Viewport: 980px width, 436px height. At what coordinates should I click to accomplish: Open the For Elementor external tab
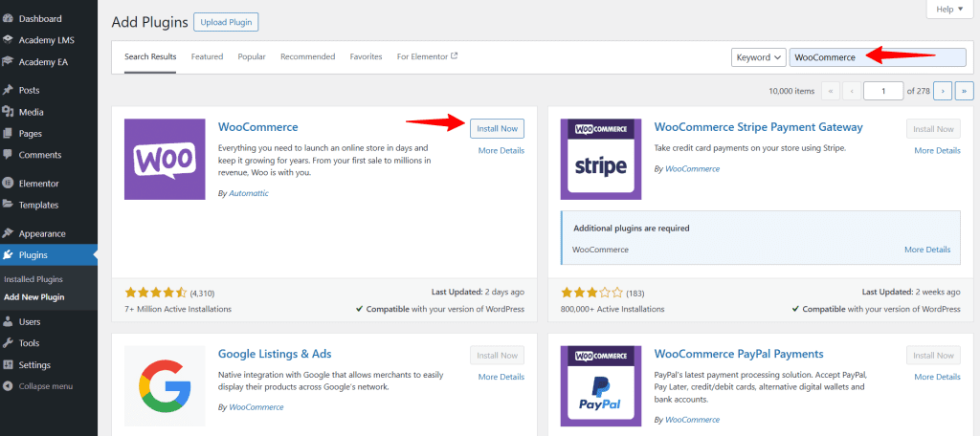click(428, 56)
